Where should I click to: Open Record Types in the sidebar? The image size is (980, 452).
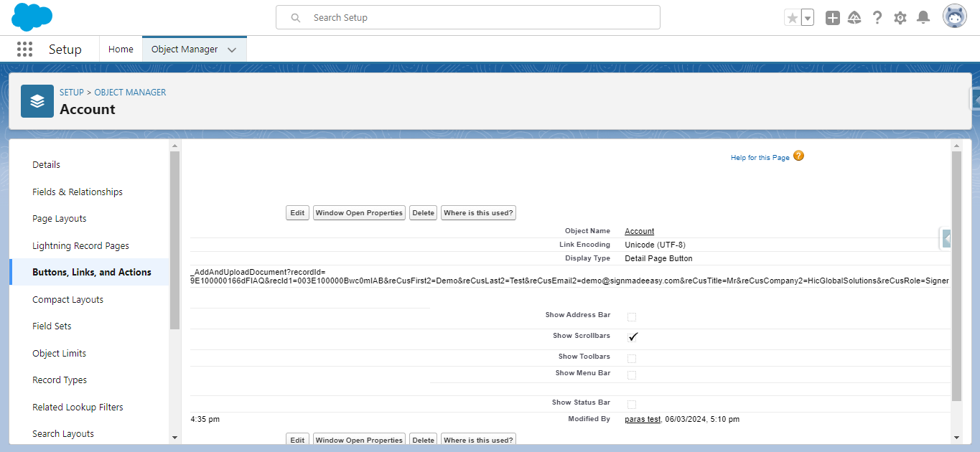pos(60,380)
